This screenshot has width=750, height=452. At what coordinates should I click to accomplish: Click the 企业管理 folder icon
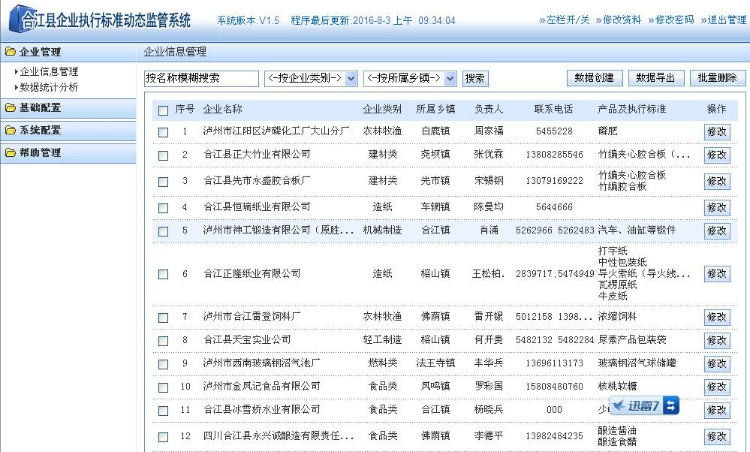coord(10,52)
